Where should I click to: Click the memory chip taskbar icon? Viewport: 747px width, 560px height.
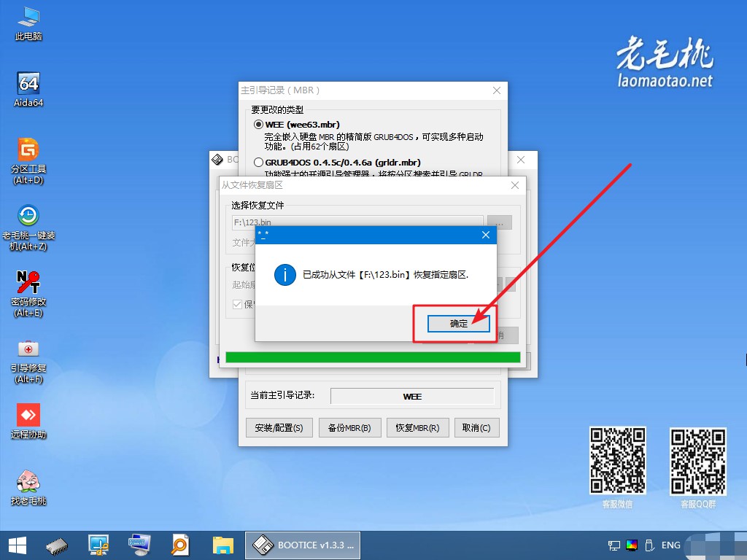pos(57,545)
